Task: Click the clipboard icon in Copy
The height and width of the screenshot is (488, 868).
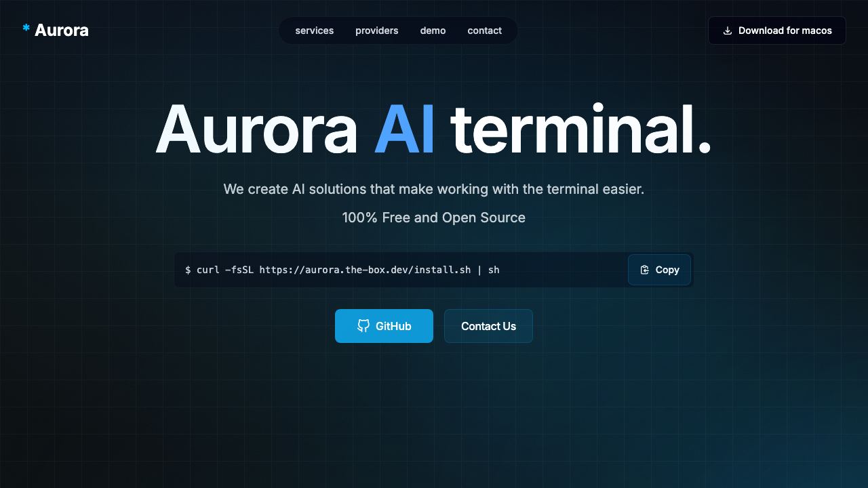Action: tap(645, 270)
